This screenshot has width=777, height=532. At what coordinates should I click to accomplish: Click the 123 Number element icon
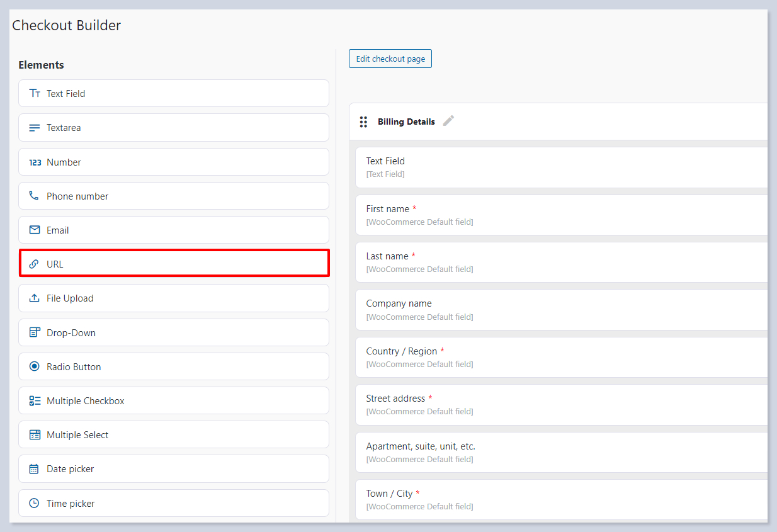tap(35, 162)
